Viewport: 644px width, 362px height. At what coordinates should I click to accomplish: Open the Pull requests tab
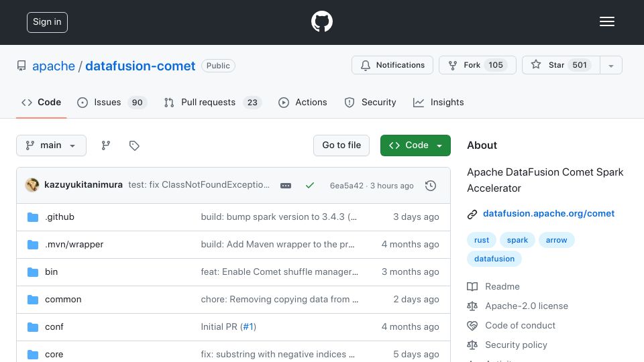pyautogui.click(x=213, y=102)
